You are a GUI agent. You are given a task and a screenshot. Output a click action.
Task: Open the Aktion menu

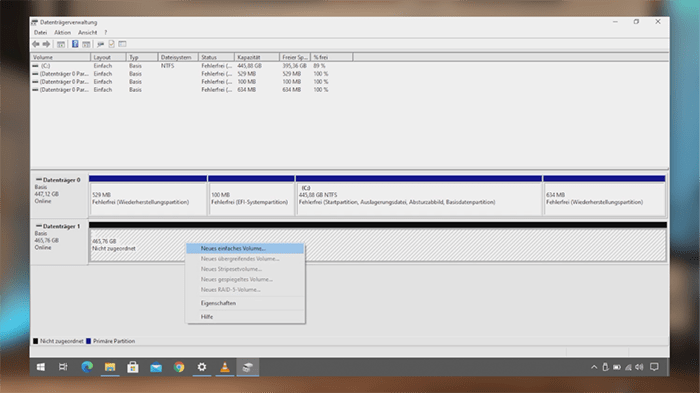62,33
